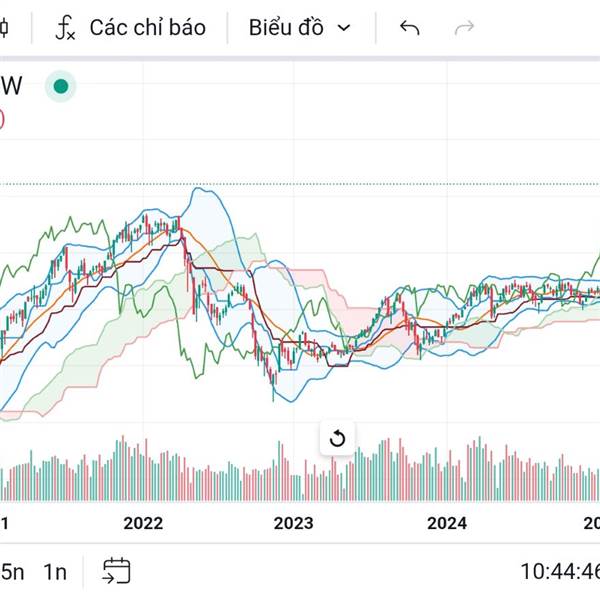Click the undo arrow in toolbar

tap(409, 28)
